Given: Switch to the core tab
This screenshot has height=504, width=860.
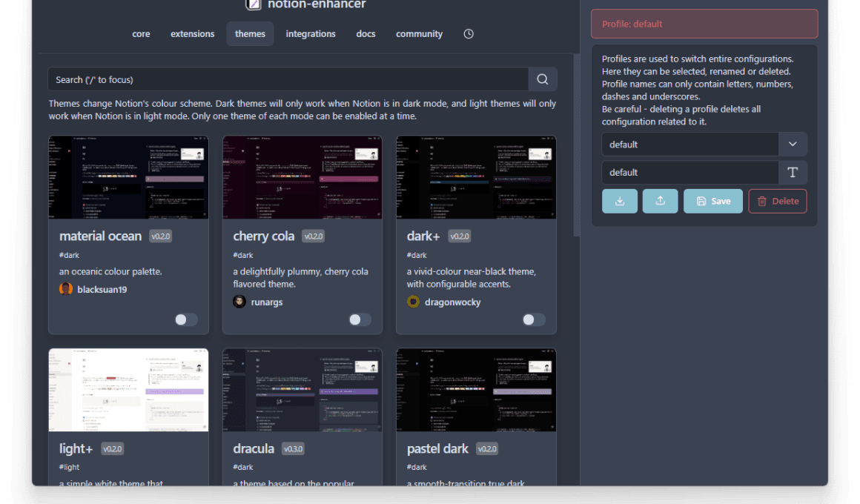Looking at the screenshot, I should tap(141, 34).
